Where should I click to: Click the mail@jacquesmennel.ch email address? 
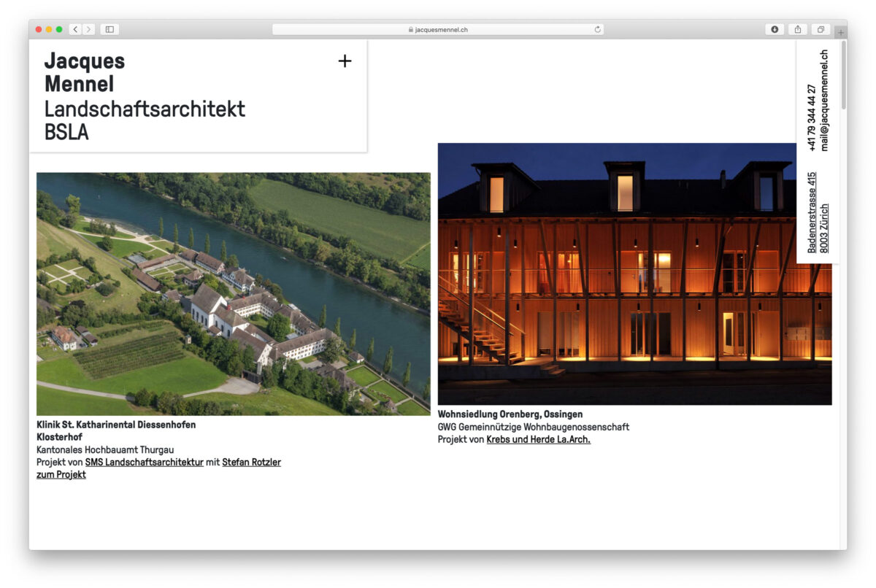pyautogui.click(x=824, y=100)
